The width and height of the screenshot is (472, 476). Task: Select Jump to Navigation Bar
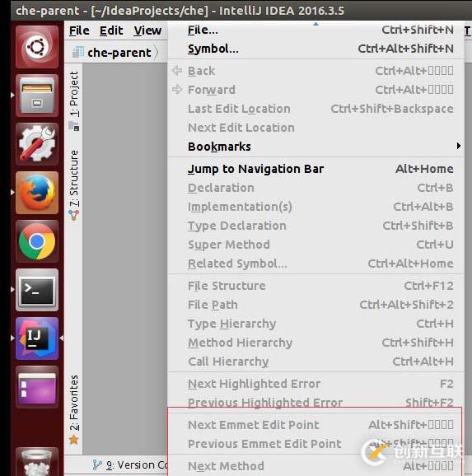315,169
